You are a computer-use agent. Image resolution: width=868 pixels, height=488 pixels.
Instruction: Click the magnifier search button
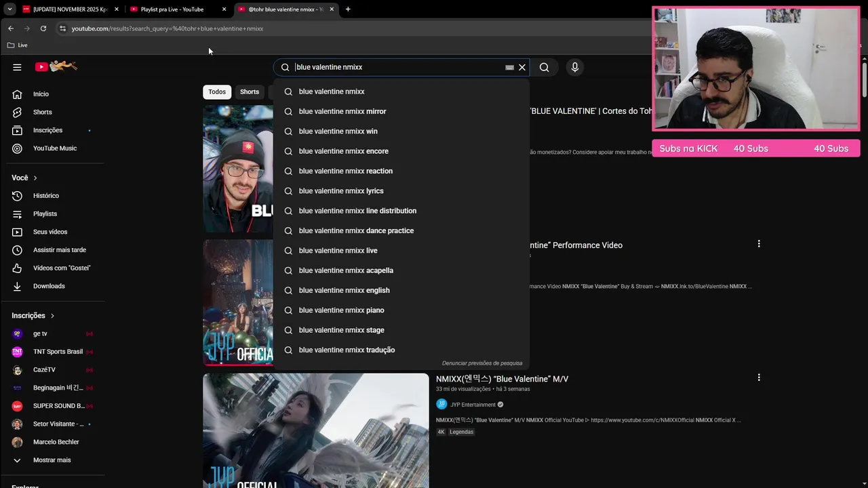544,67
